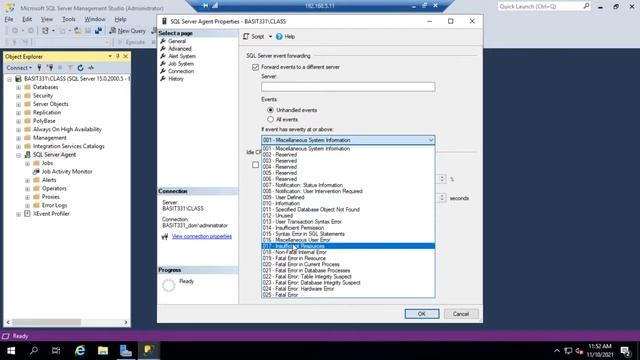640x360 pixels.
Task: Click the View connection properties link
Action: point(202,236)
